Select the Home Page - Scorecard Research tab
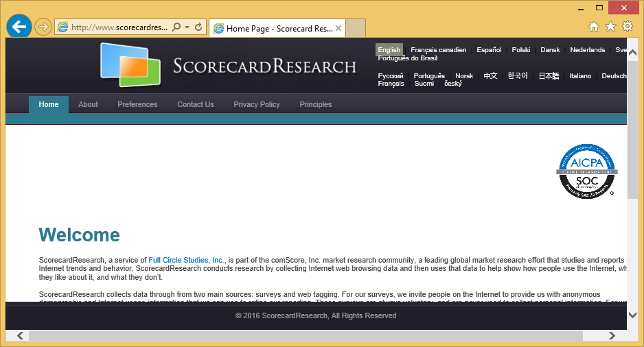 tap(277, 28)
